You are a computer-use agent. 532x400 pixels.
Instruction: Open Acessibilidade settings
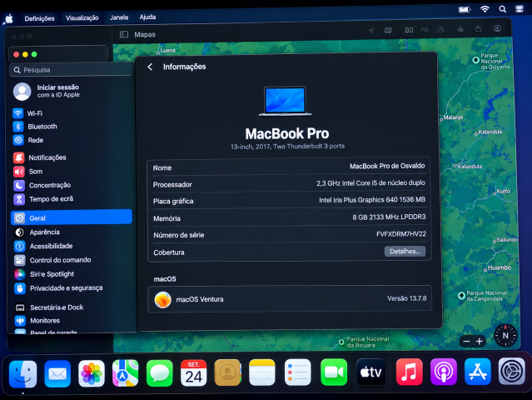(43, 246)
